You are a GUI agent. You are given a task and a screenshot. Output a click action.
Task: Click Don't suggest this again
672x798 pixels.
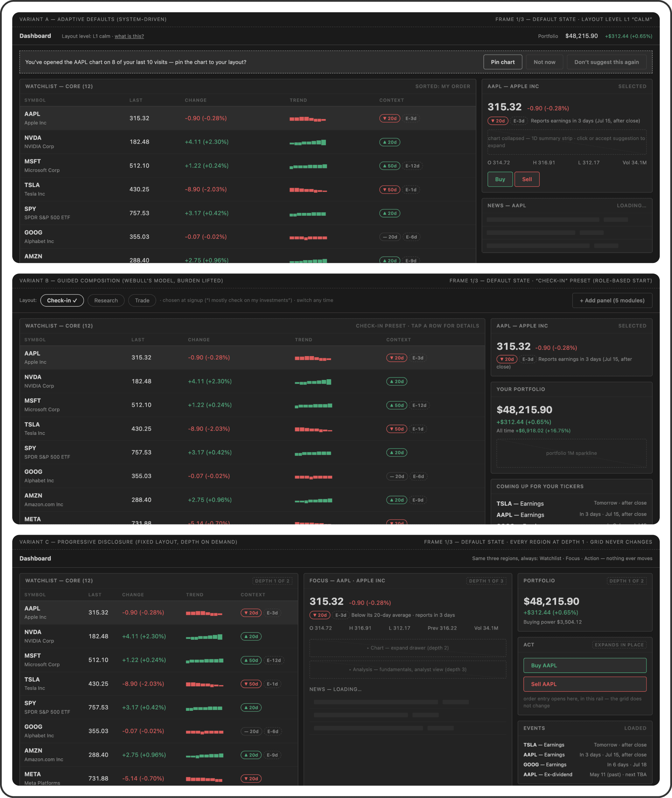point(606,62)
